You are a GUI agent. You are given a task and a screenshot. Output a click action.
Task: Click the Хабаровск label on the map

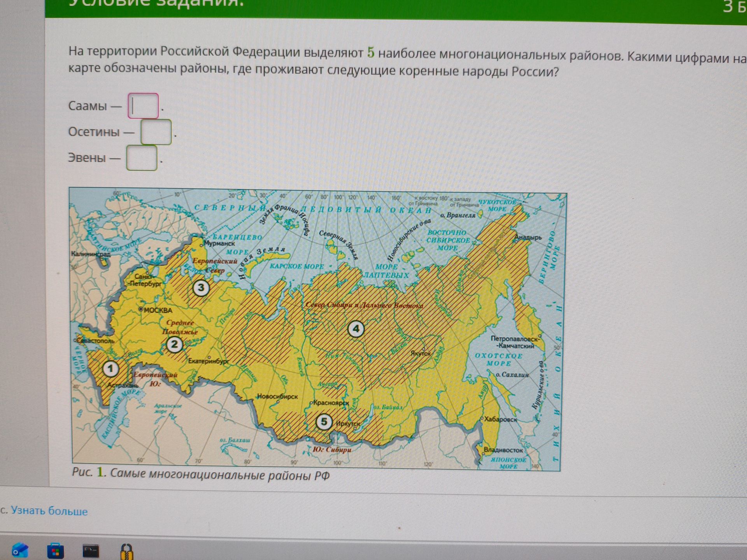501,420
